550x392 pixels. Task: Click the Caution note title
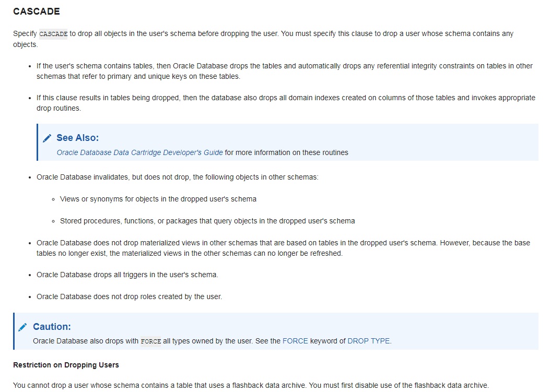52,327
